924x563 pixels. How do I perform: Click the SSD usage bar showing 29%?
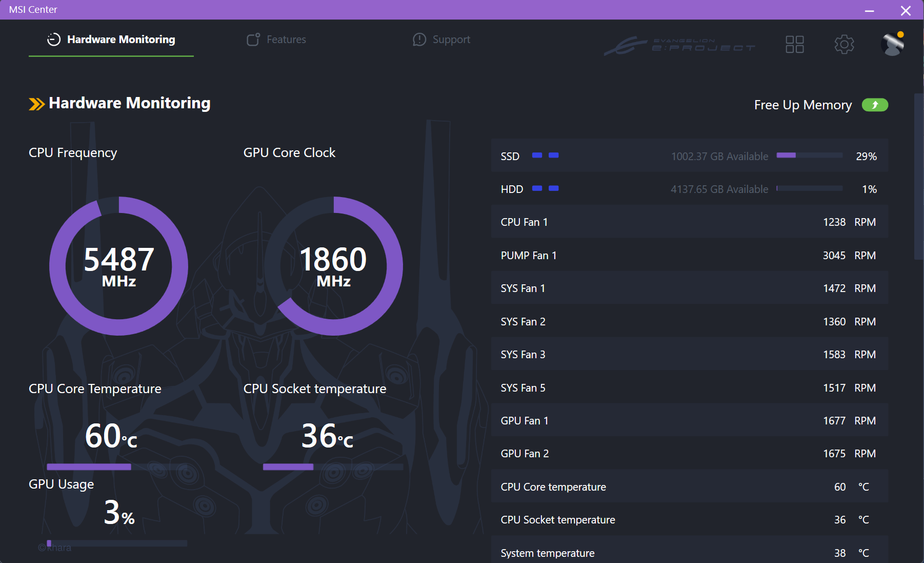click(x=810, y=155)
